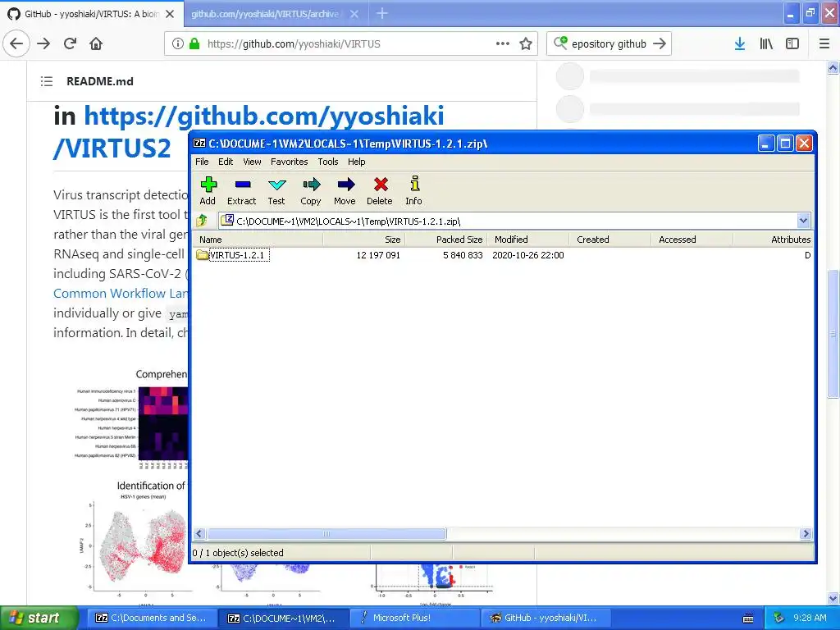
Task: Go to Firefox home page
Action: tap(96, 44)
